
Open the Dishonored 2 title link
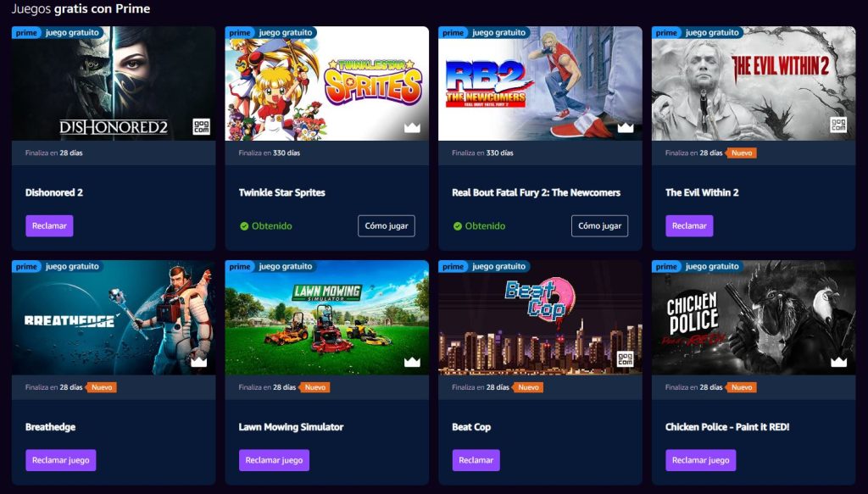(x=54, y=192)
